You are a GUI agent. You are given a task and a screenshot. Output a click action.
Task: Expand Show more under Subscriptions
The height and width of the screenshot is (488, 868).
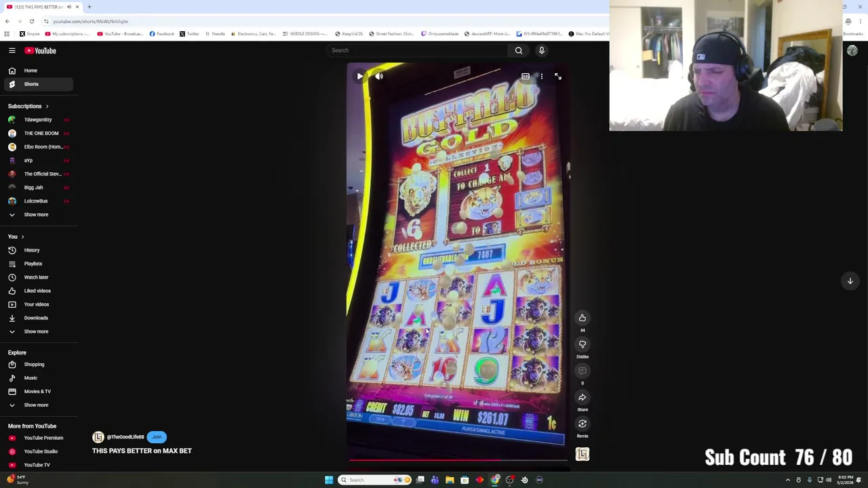[x=37, y=215]
